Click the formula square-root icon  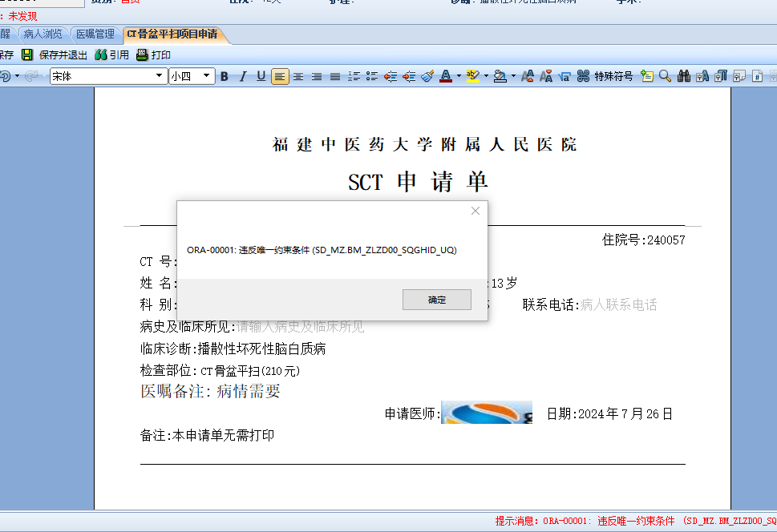tap(565, 76)
